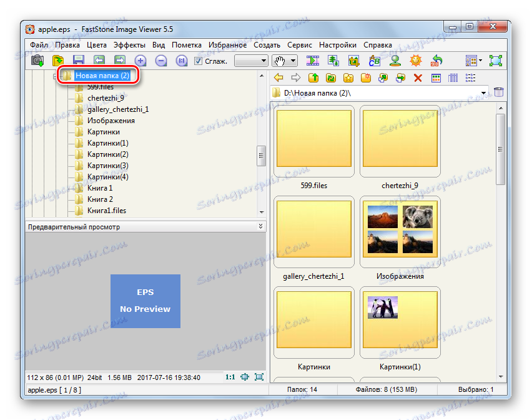Toggle the Сглаж. smoothing checkbox
The height and width of the screenshot is (420, 532).
(x=198, y=61)
